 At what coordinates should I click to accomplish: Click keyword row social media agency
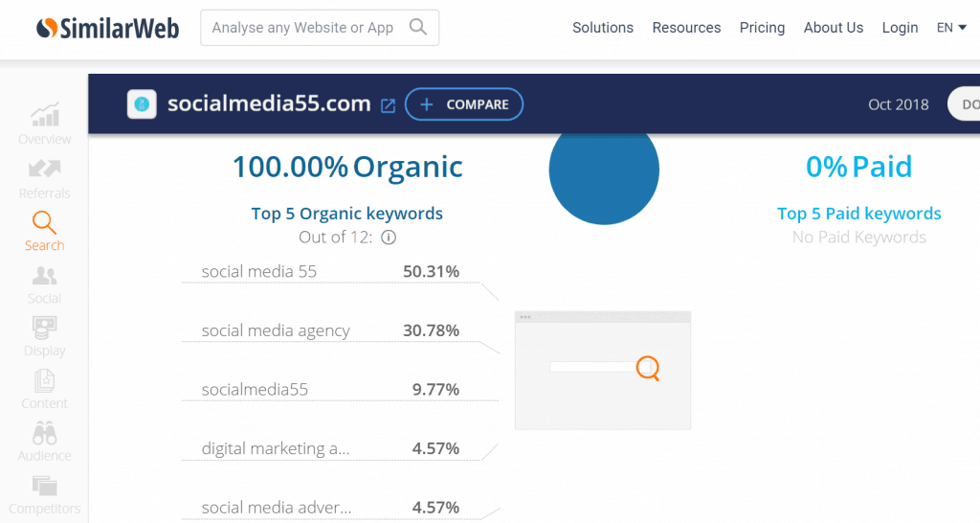coord(330,330)
